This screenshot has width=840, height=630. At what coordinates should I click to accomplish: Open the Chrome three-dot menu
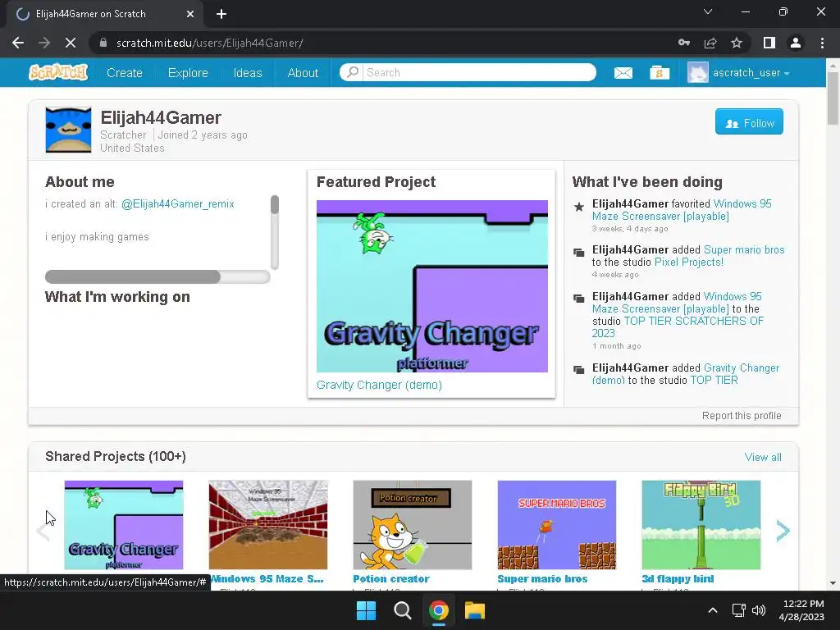point(822,43)
